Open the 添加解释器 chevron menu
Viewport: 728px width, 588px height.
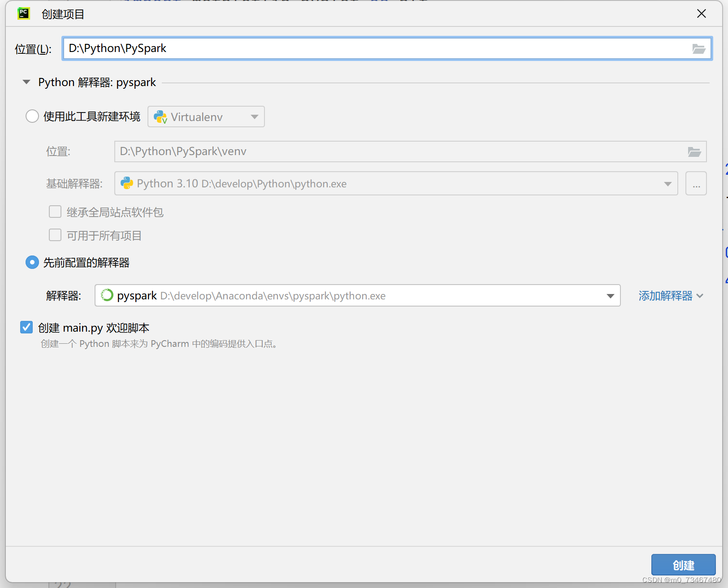point(701,296)
